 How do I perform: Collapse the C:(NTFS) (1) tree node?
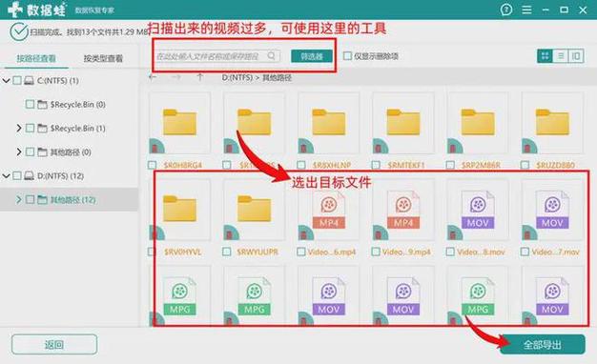(x=6, y=80)
